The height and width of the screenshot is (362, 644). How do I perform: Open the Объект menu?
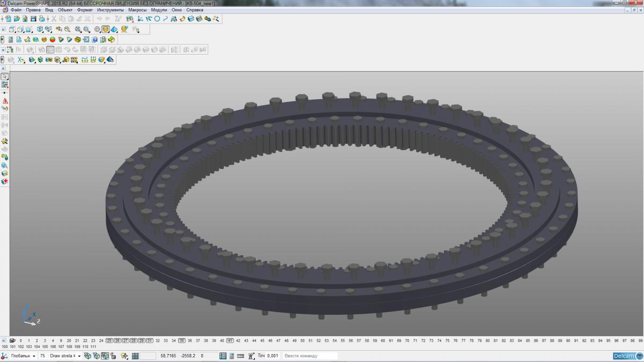point(65,10)
